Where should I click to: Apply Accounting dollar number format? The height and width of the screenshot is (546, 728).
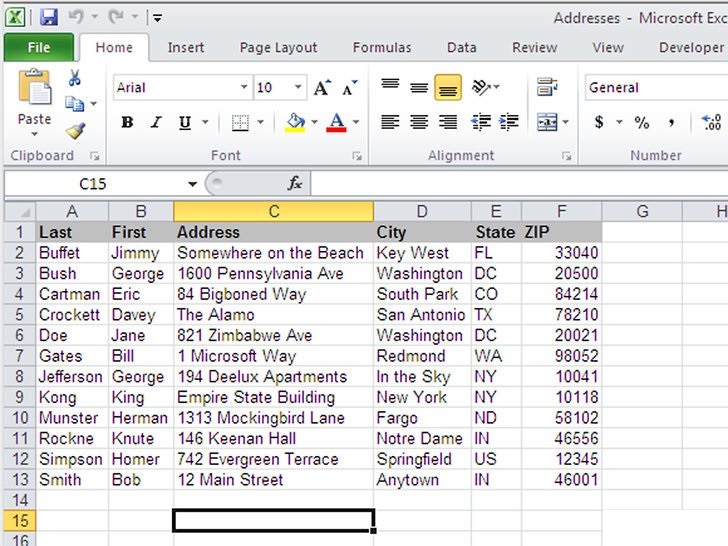point(599,123)
